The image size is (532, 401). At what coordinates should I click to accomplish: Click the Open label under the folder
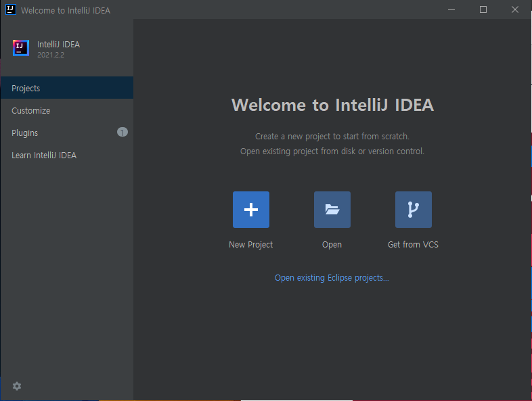pyautogui.click(x=332, y=245)
